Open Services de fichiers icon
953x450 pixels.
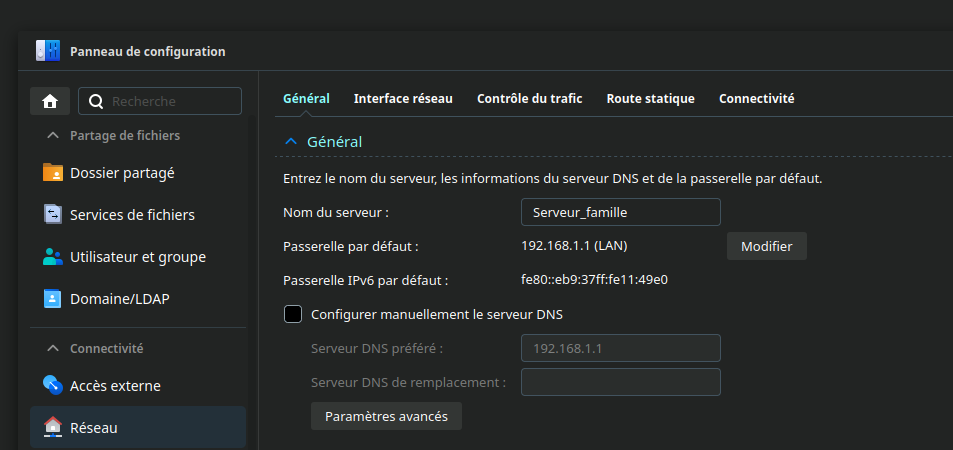tap(53, 215)
